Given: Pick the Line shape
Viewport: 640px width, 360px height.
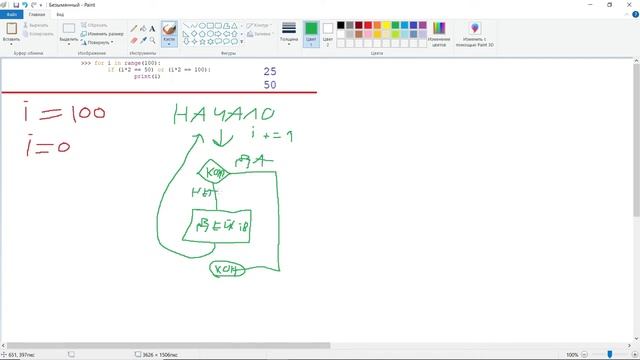Looking at the screenshot, I should (186, 26).
